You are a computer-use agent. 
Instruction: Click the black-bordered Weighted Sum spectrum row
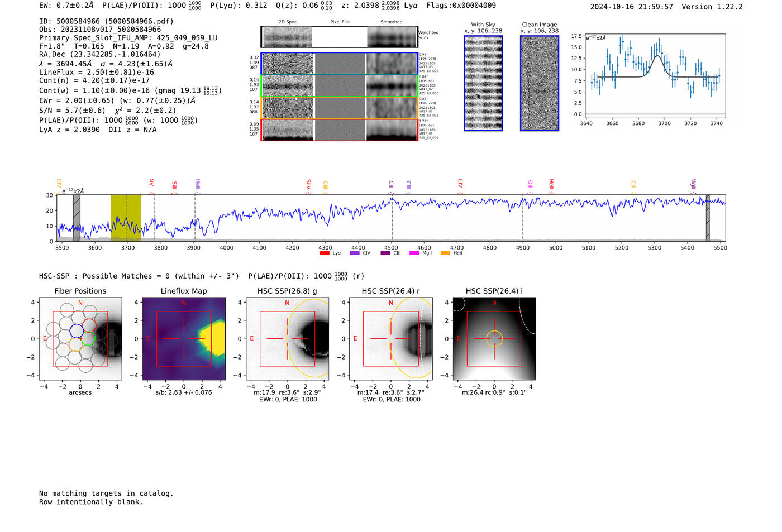tap(340, 37)
